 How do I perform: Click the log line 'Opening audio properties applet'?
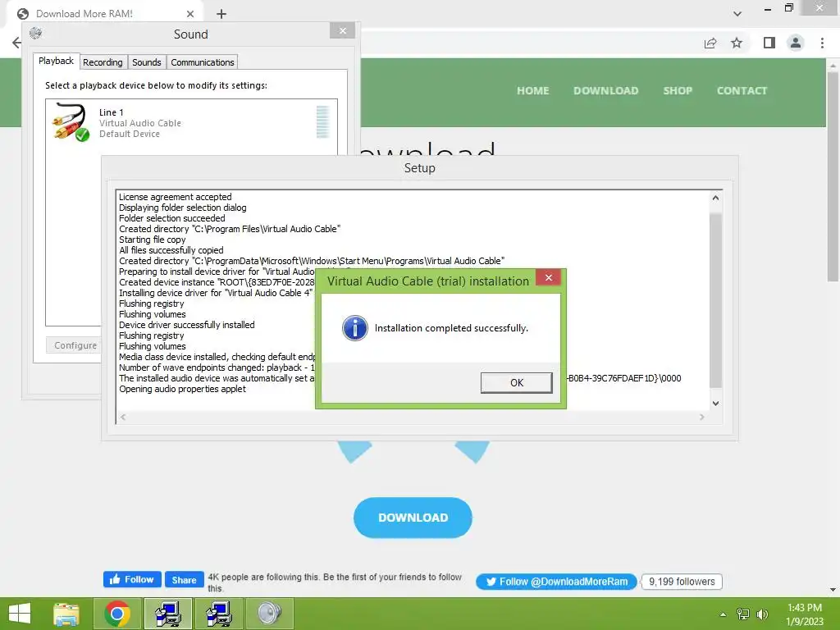[182, 389]
